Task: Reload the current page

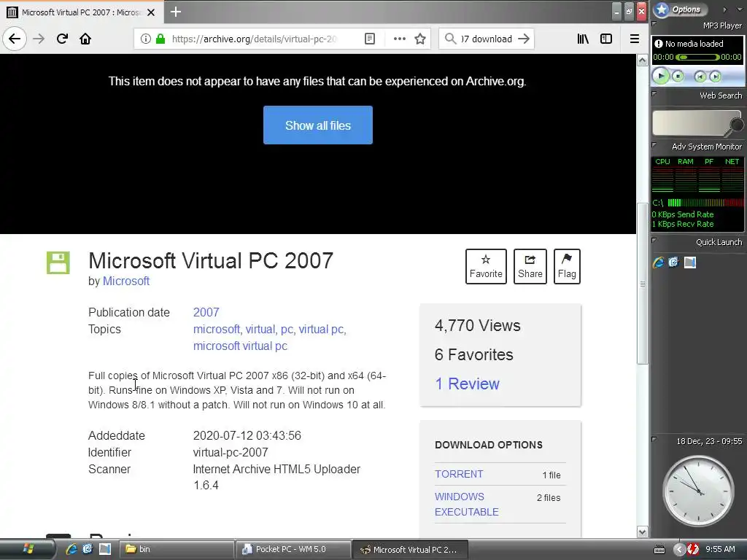Action: pyautogui.click(x=62, y=39)
